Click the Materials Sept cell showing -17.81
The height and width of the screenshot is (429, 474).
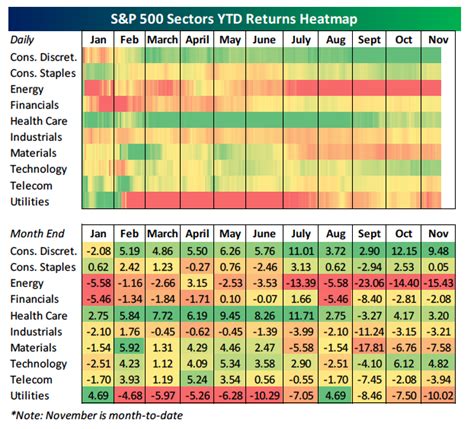tap(369, 348)
